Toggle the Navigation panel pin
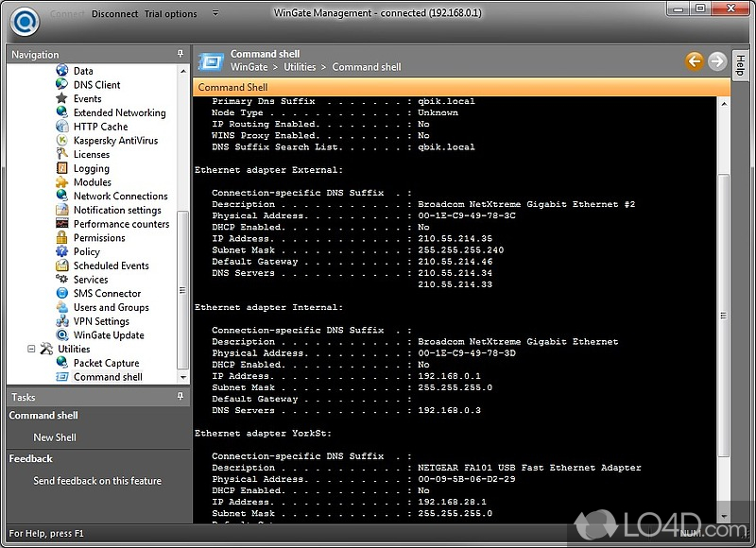This screenshot has height=548, width=756. point(180,55)
